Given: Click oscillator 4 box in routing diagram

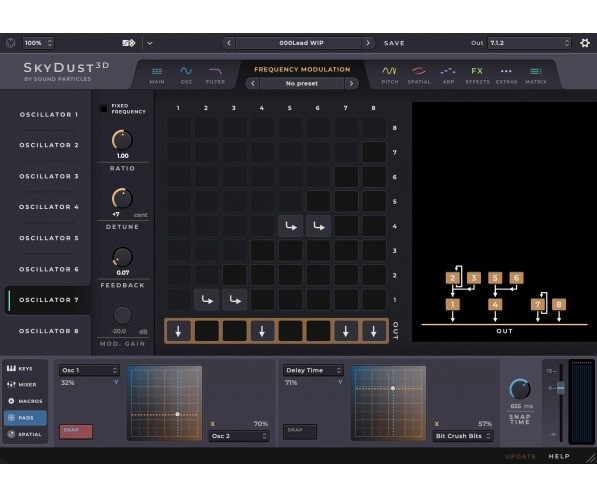Looking at the screenshot, I should (495, 304).
